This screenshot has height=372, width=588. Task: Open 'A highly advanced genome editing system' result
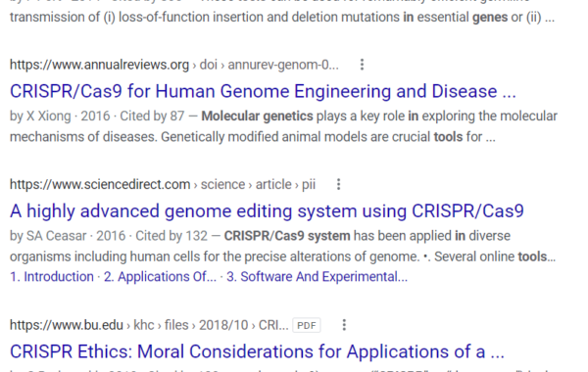(x=267, y=210)
